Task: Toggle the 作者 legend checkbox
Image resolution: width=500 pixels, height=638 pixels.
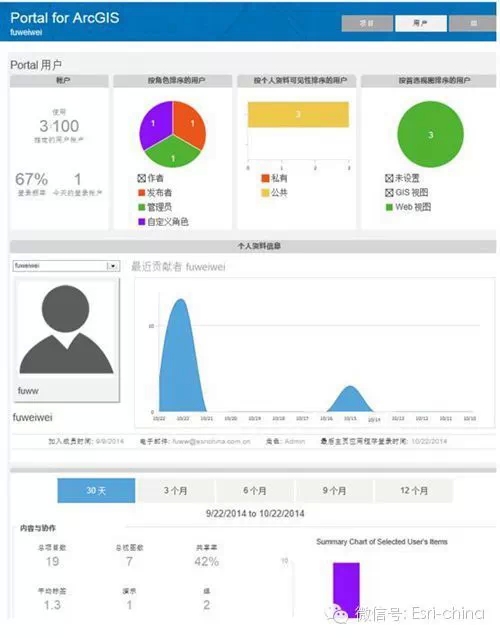Action: (141, 178)
